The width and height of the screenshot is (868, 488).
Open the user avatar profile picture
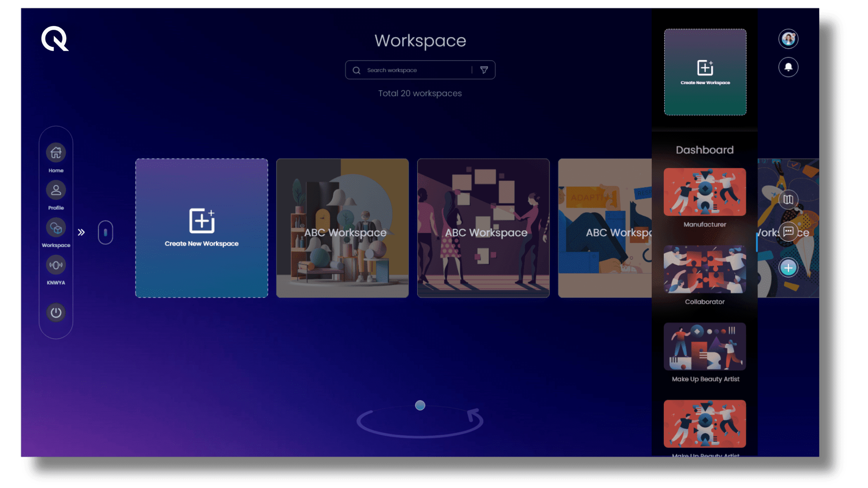point(788,39)
